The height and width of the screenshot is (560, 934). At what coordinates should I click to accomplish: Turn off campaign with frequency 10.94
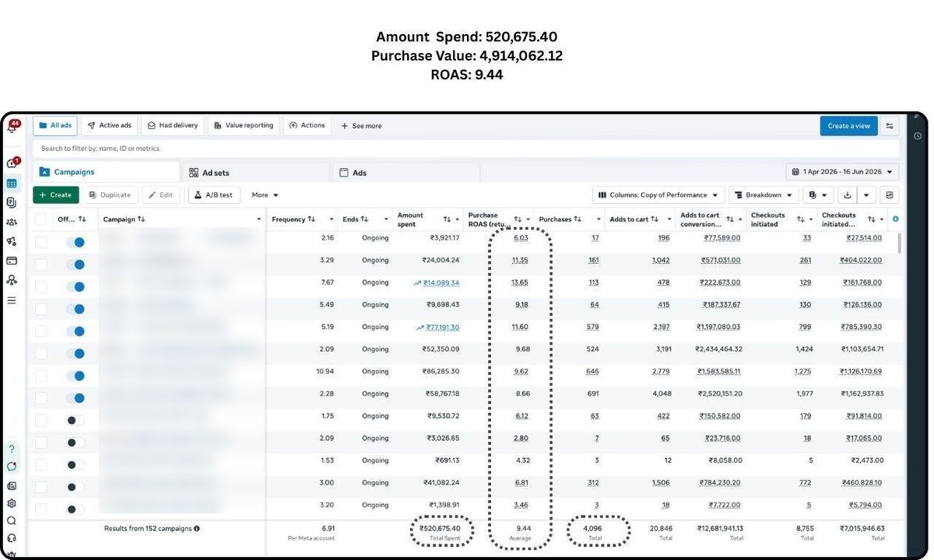point(75,376)
